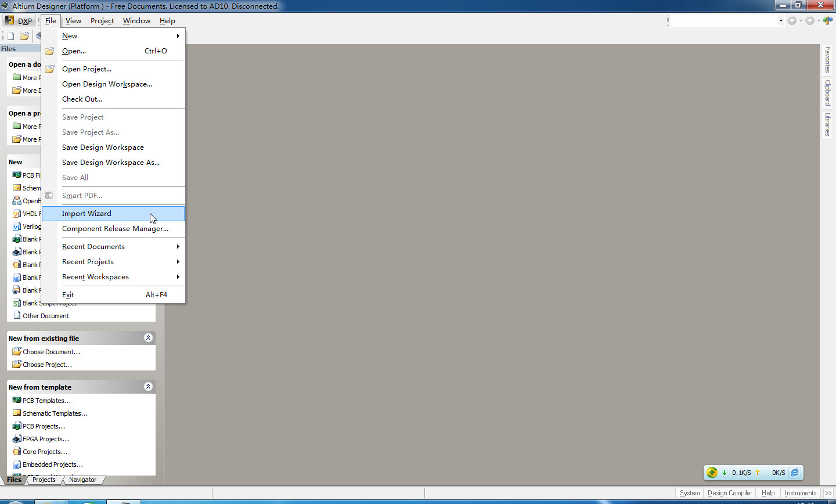
Task: Click the FPGA Projects template icon
Action: tap(17, 439)
